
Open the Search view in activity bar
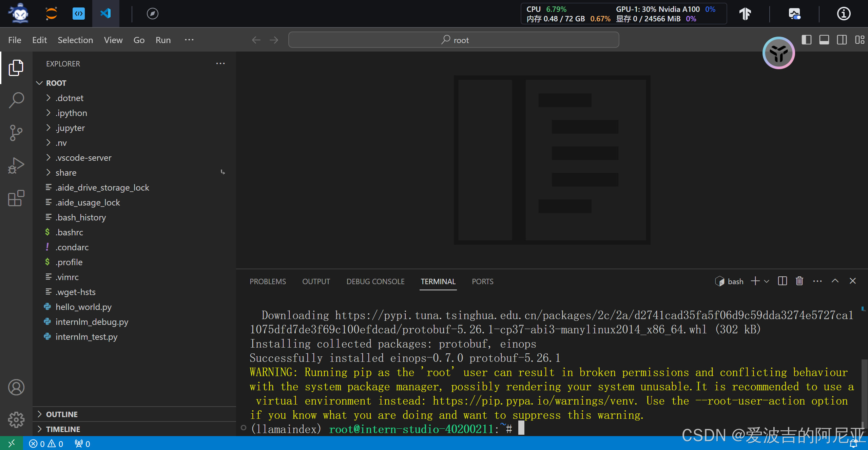click(16, 100)
